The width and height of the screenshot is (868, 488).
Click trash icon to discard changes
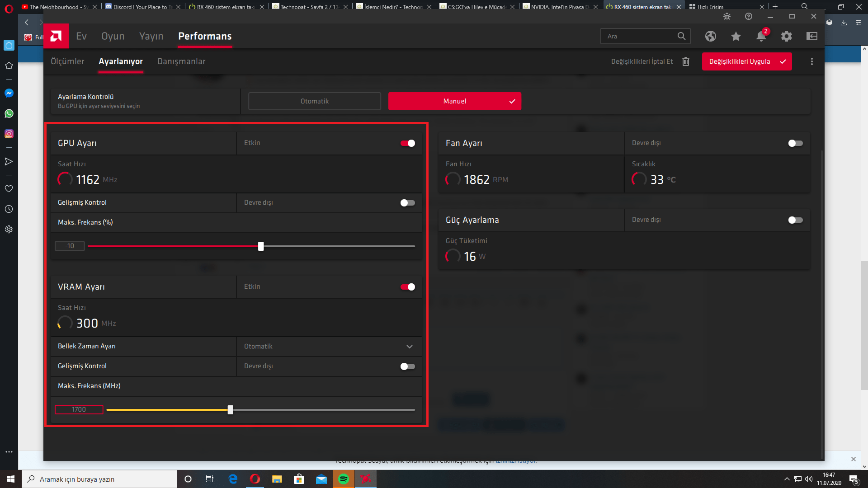click(x=686, y=61)
